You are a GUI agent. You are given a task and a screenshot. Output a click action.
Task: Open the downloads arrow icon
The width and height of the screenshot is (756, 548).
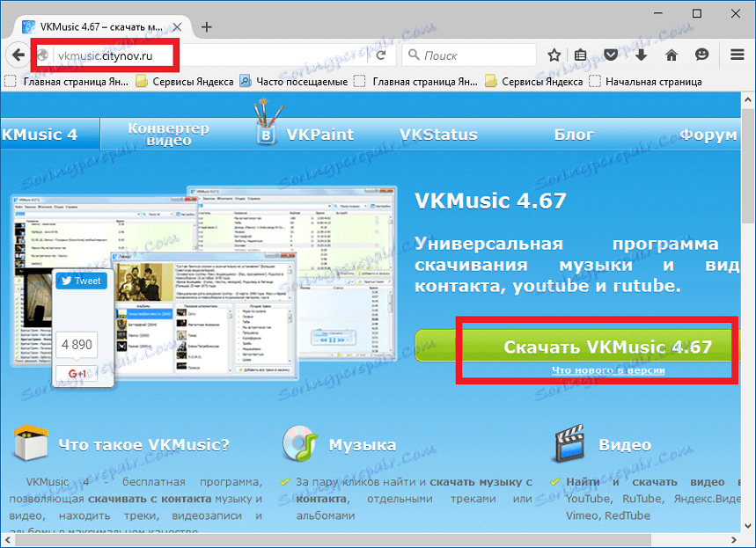[641, 55]
